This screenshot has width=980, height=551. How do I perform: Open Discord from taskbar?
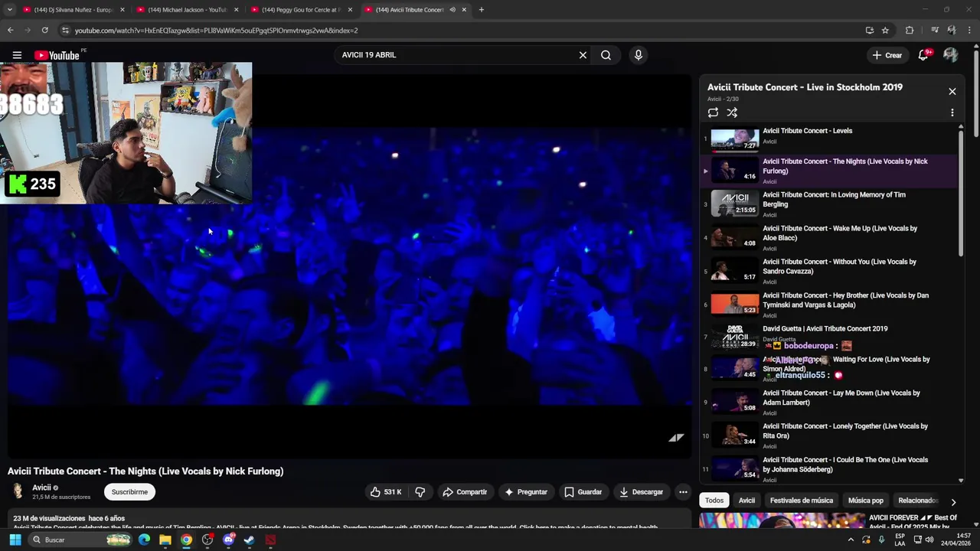tap(228, 540)
